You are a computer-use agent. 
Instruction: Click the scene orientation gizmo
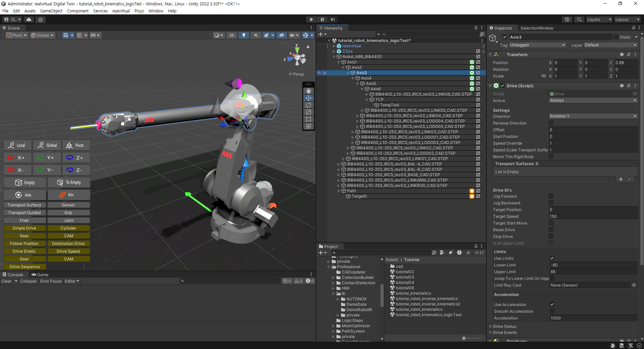click(x=297, y=58)
